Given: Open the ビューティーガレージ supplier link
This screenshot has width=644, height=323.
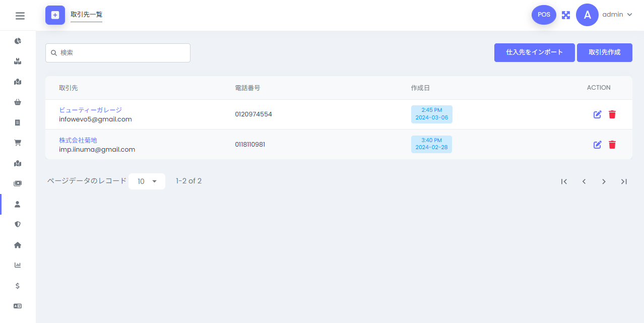Looking at the screenshot, I should (90, 110).
